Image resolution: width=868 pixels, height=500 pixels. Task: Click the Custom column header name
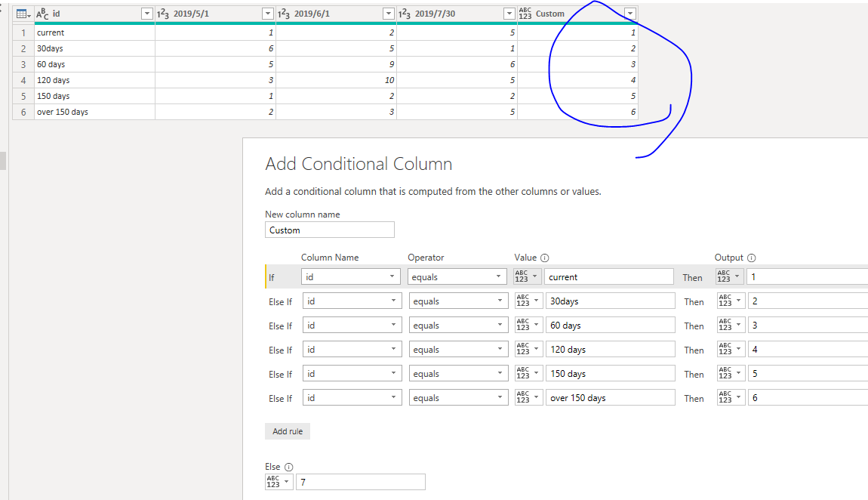pos(550,14)
